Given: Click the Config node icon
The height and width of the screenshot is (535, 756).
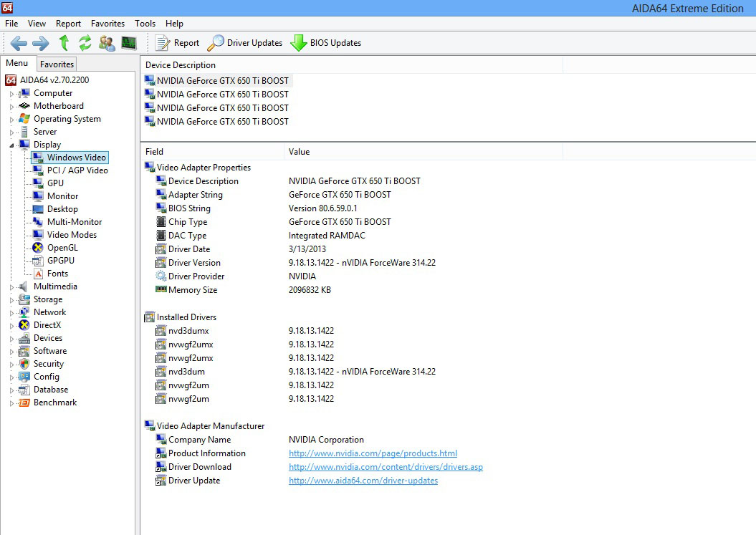Looking at the screenshot, I should coord(24,377).
